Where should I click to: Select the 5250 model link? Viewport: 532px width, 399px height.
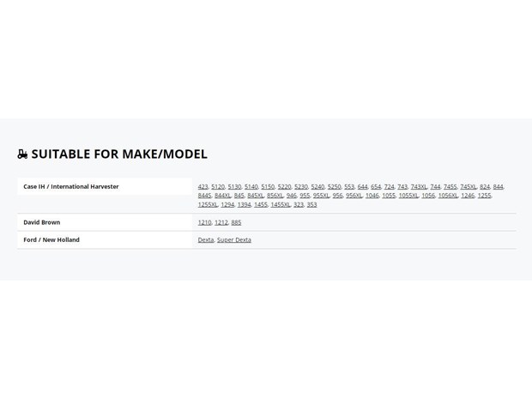tap(334, 186)
